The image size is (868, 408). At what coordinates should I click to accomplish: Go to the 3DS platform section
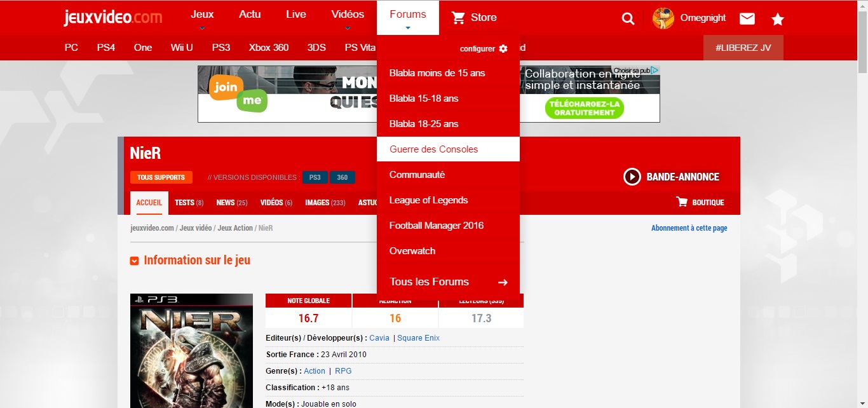coord(316,48)
